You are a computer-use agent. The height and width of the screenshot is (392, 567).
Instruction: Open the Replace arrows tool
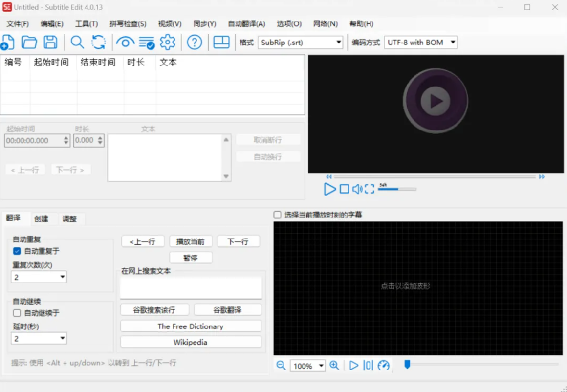[99, 42]
